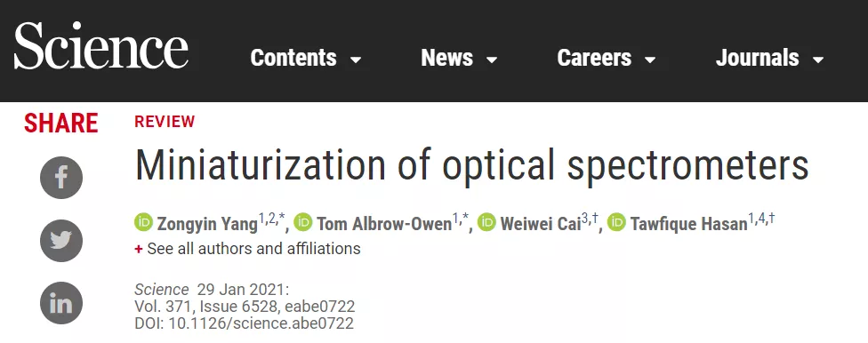Click author name Tawfique Hasan
This screenshot has width=868, height=343.
(x=689, y=224)
